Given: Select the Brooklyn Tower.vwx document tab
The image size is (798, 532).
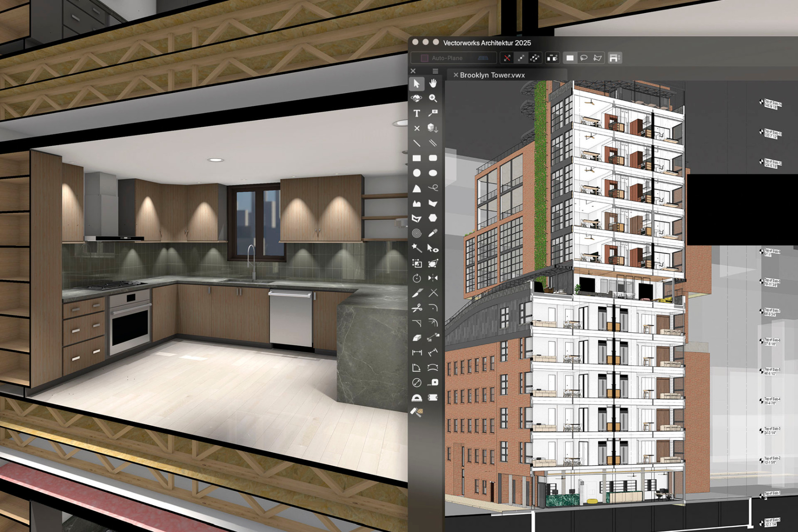Looking at the screenshot, I should tap(492, 75).
